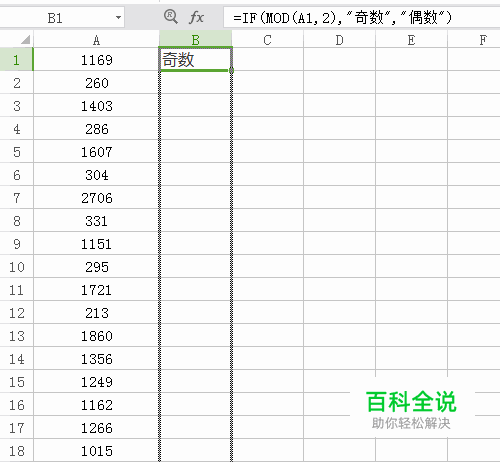Select row 2 header

click(16, 82)
